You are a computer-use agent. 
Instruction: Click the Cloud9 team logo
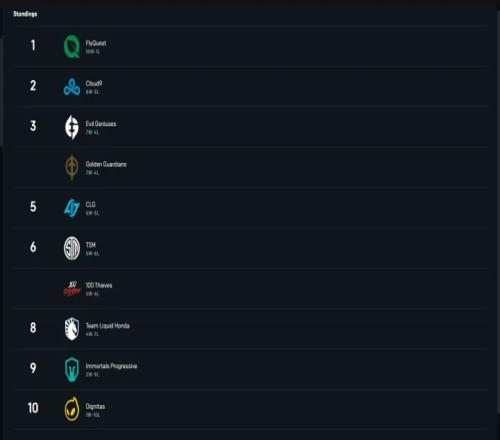(x=72, y=87)
